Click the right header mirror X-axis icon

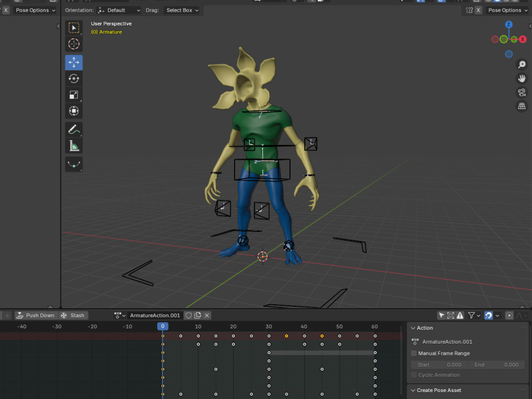click(469, 10)
